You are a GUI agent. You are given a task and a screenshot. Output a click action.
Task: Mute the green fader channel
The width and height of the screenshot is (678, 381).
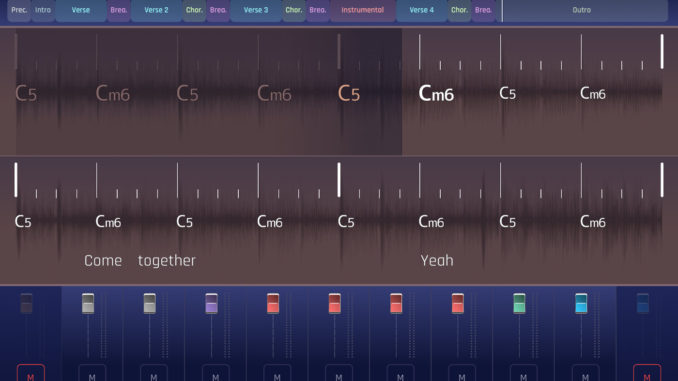tap(523, 374)
